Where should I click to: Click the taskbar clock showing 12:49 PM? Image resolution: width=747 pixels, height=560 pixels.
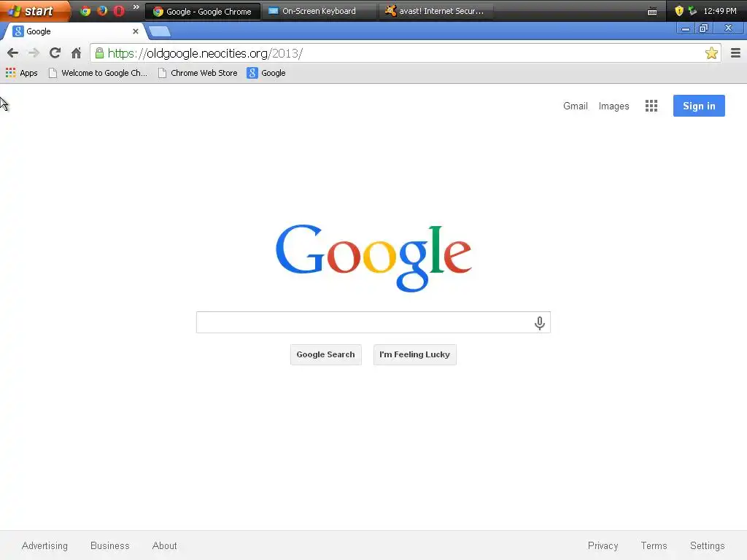click(x=720, y=11)
